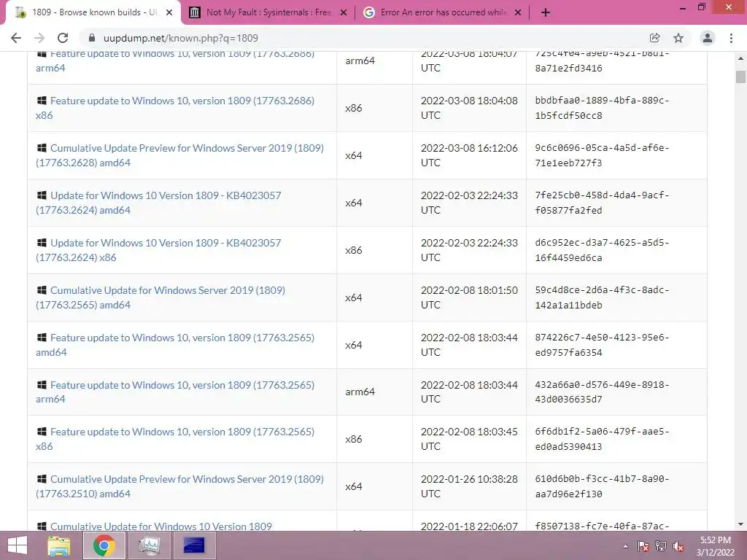Click date 2022-01-26 10:38:28 UTC
Screen dimensions: 747x560
tap(469, 486)
